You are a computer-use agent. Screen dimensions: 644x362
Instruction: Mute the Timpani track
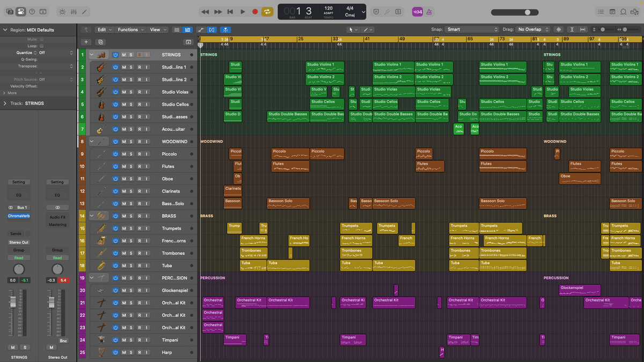tap(123, 340)
